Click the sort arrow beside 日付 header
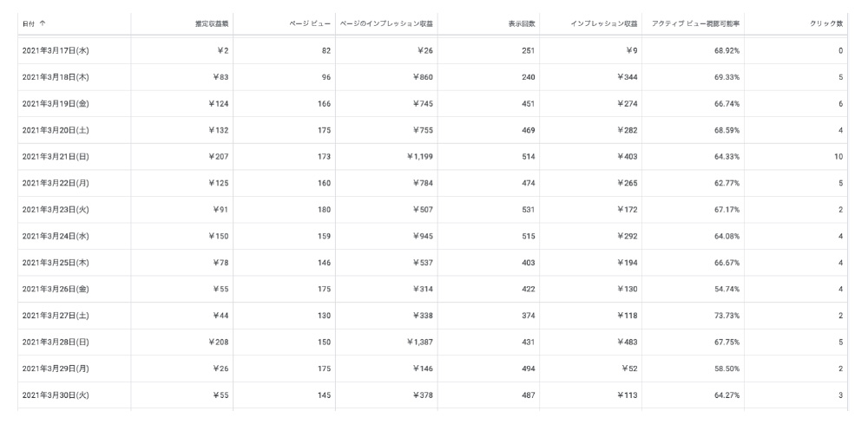Screen dimensions: 868x424 coord(43,21)
